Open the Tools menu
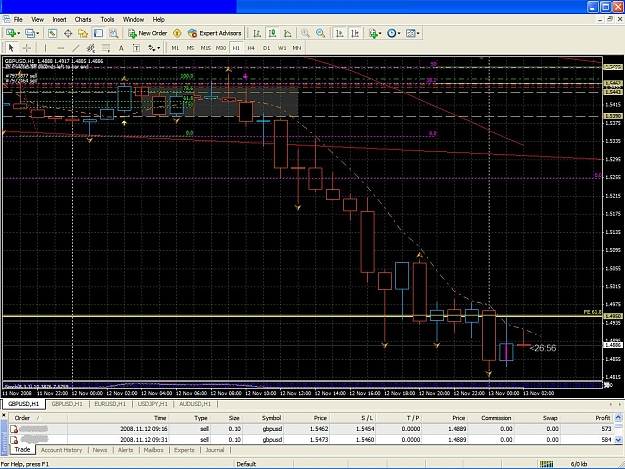Image resolution: width=625 pixels, height=469 pixels. pyautogui.click(x=107, y=20)
